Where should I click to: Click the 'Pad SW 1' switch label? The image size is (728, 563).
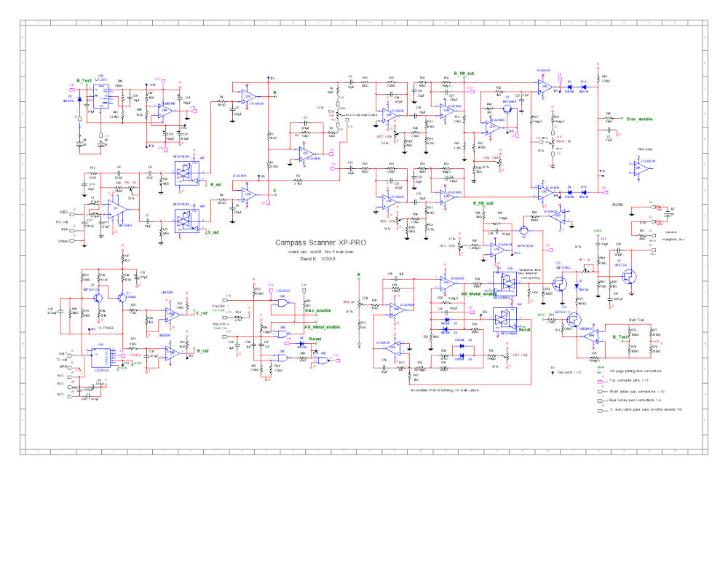[x=221, y=306]
